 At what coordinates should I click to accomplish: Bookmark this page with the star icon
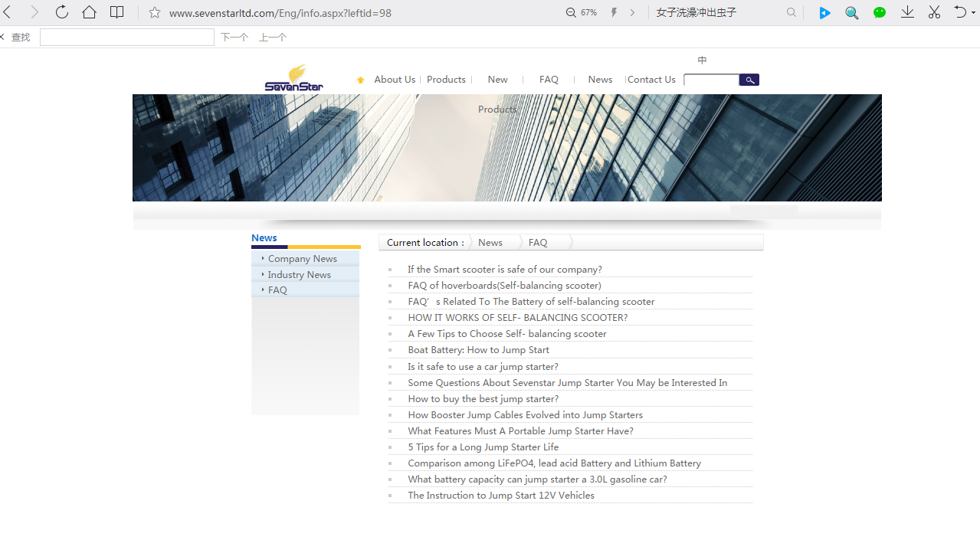[x=155, y=12]
